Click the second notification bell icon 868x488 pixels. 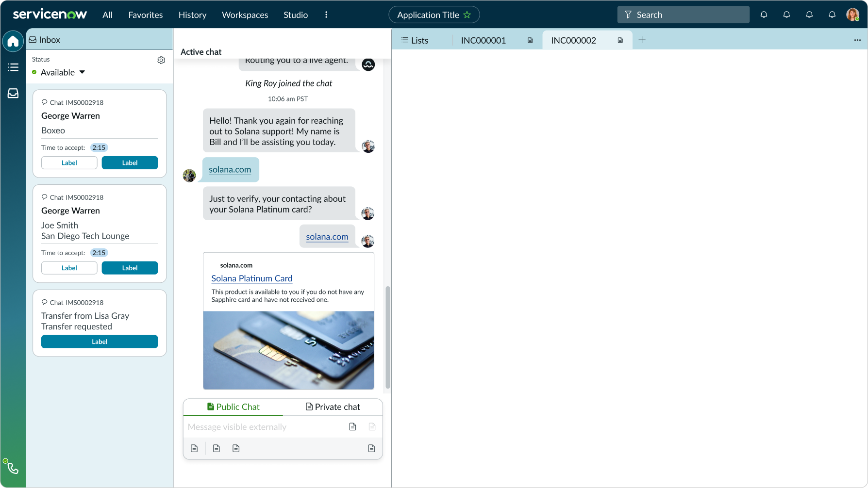[x=786, y=15]
